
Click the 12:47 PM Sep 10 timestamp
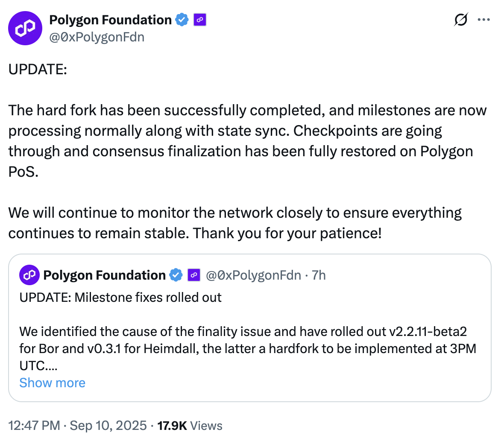(x=77, y=426)
